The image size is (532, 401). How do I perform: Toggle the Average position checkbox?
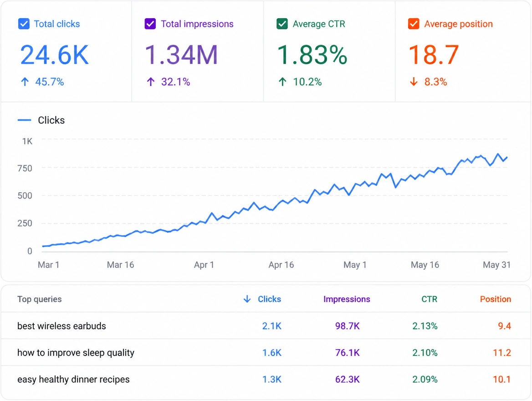coord(414,24)
